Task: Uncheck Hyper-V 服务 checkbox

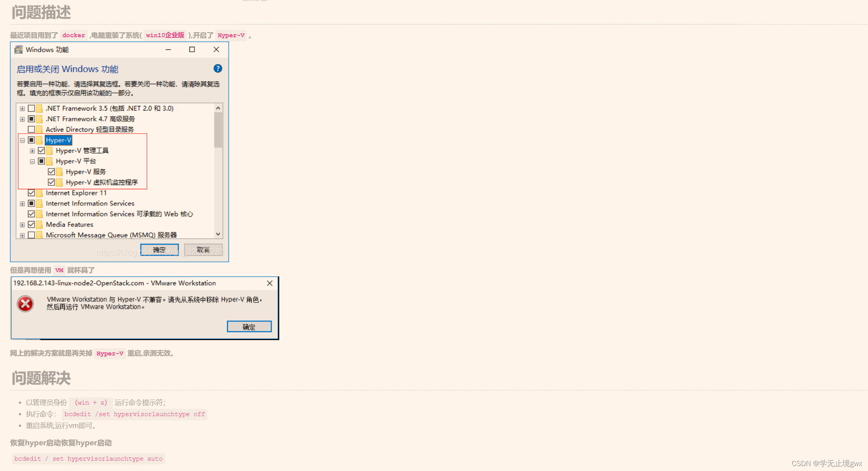Action: pos(51,172)
